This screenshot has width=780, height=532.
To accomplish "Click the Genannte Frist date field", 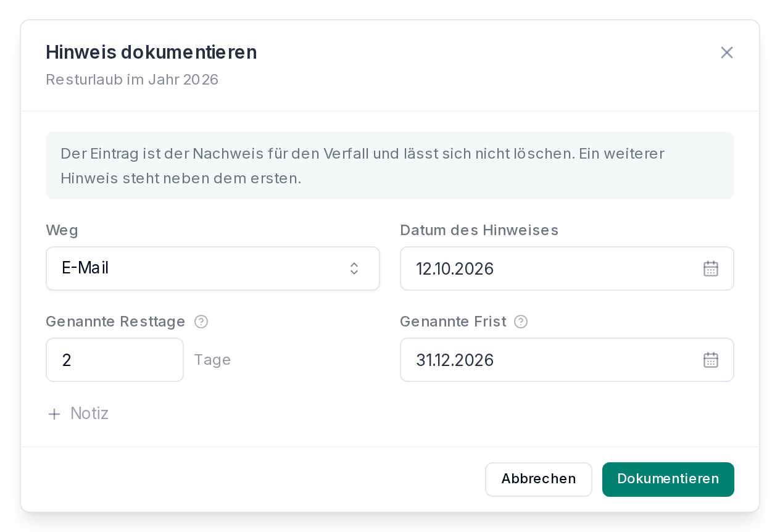I will tap(567, 360).
